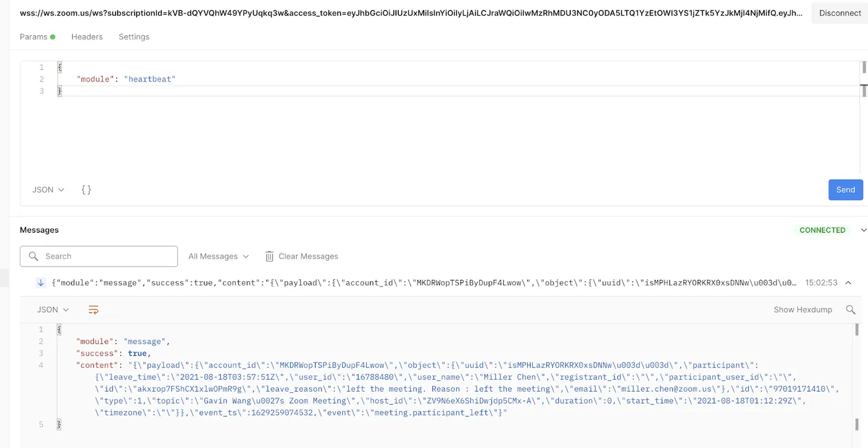The image size is (868, 448).
Task: Toggle line wrap icon in message viewer
Action: pyautogui.click(x=94, y=310)
